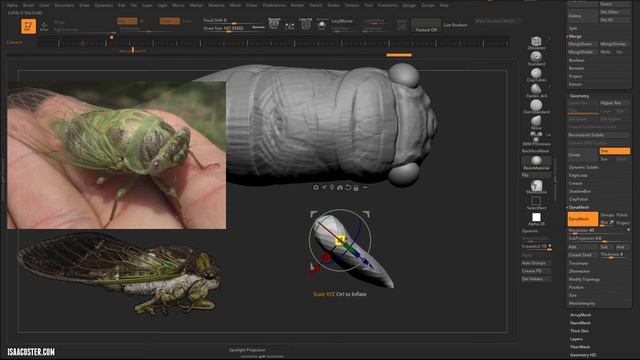The image size is (640, 360).
Task: Adjust the DynaMesh Resolution slider
Action: 598,231
